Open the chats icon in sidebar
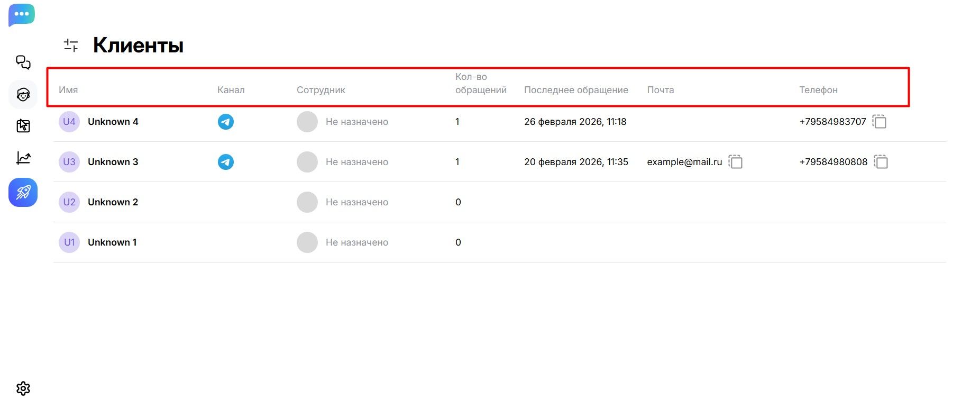Image resolution: width=980 pixels, height=407 pixels. (x=23, y=62)
